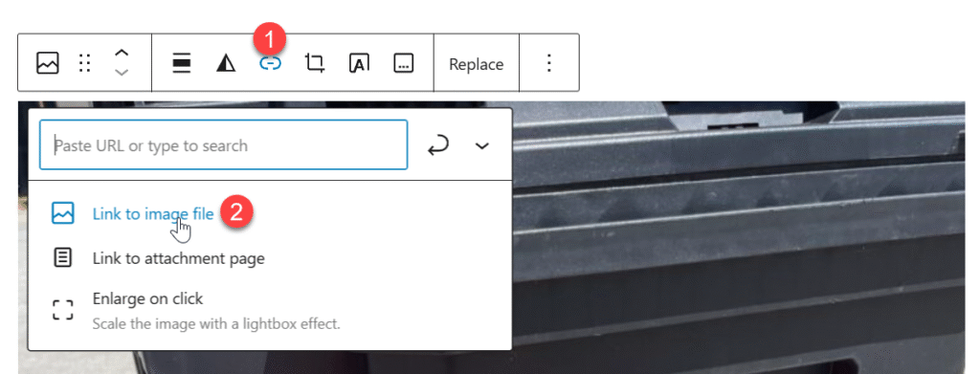
Task: Click into the Paste URL search field
Action: [224, 144]
